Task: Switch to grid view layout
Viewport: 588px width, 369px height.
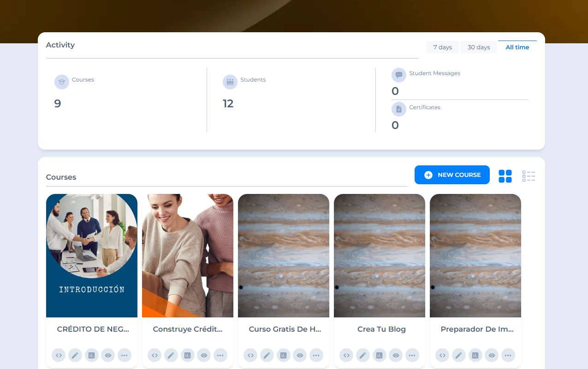Action: tap(505, 176)
